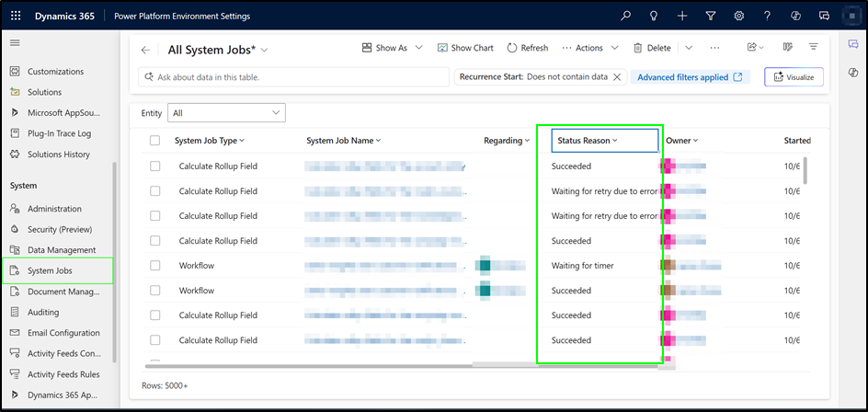Open the lightbulb assistant icon

point(654,16)
